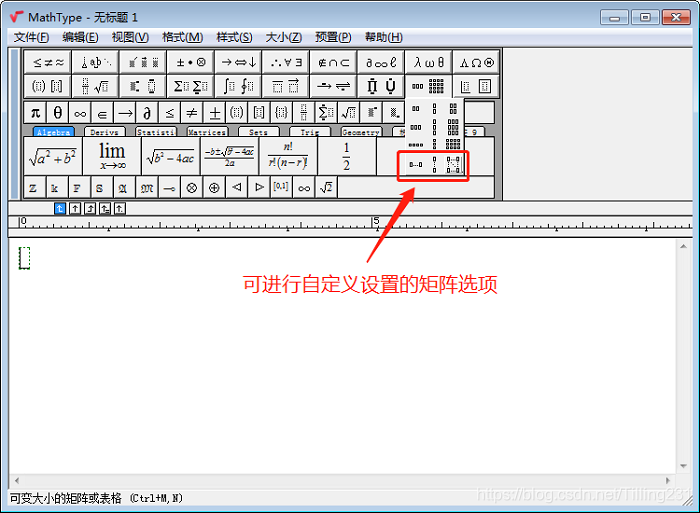700x513 pixels.
Task: Open the set theory symbols palette
Action: [333, 63]
